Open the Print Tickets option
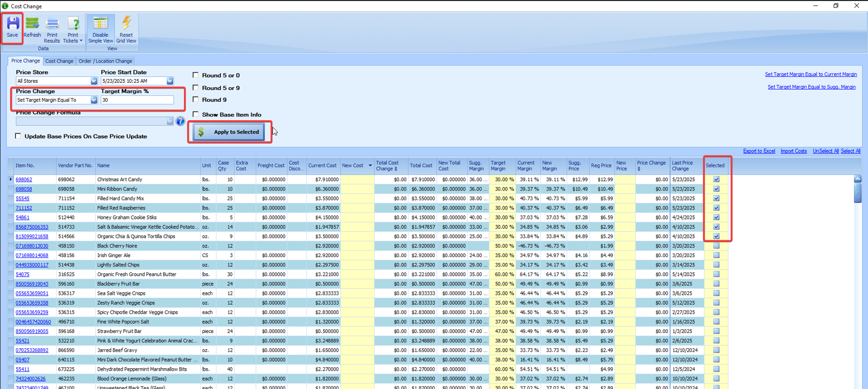Image resolution: width=868 pixels, height=389 pixels. (x=73, y=29)
